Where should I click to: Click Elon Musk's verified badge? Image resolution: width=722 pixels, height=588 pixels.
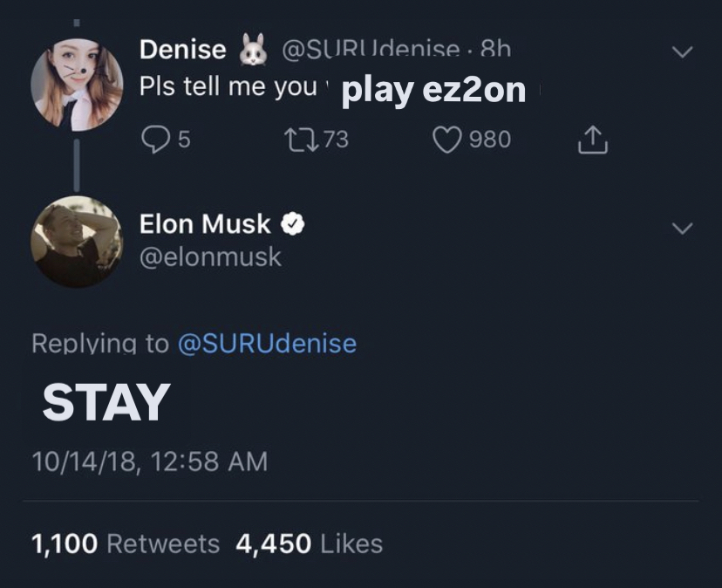(291, 225)
